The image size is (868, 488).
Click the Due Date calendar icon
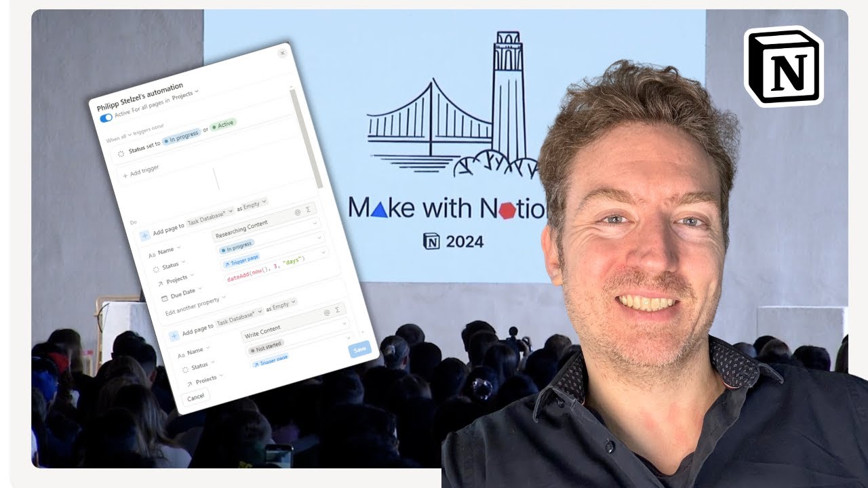coord(165,298)
